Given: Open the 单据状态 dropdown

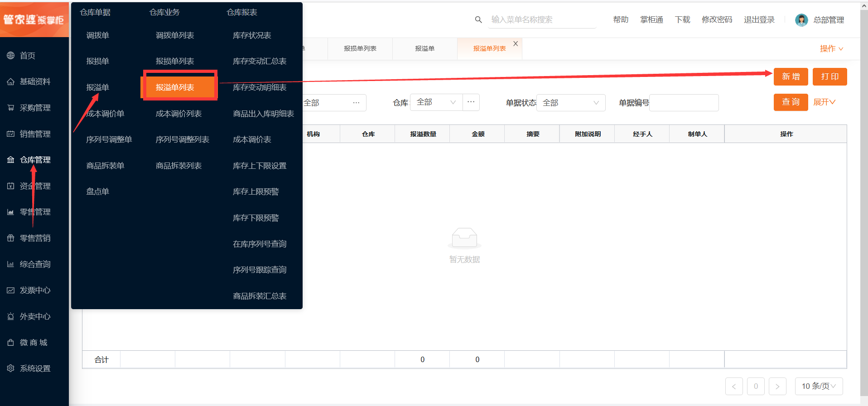Looking at the screenshot, I should 571,103.
